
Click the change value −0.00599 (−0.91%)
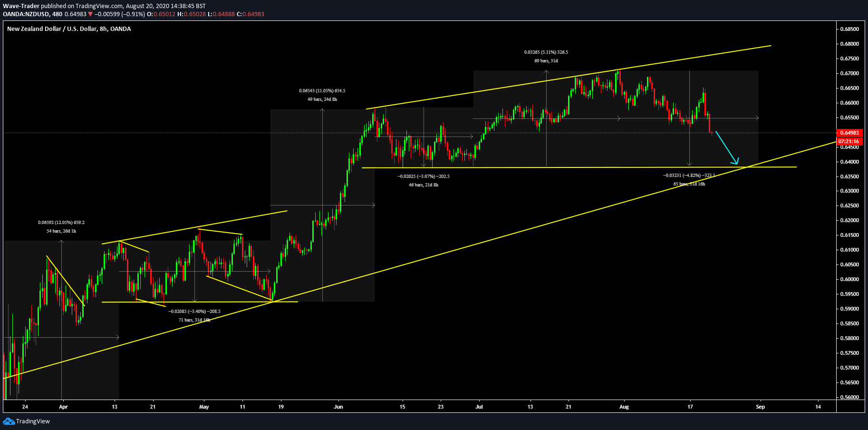point(119,14)
